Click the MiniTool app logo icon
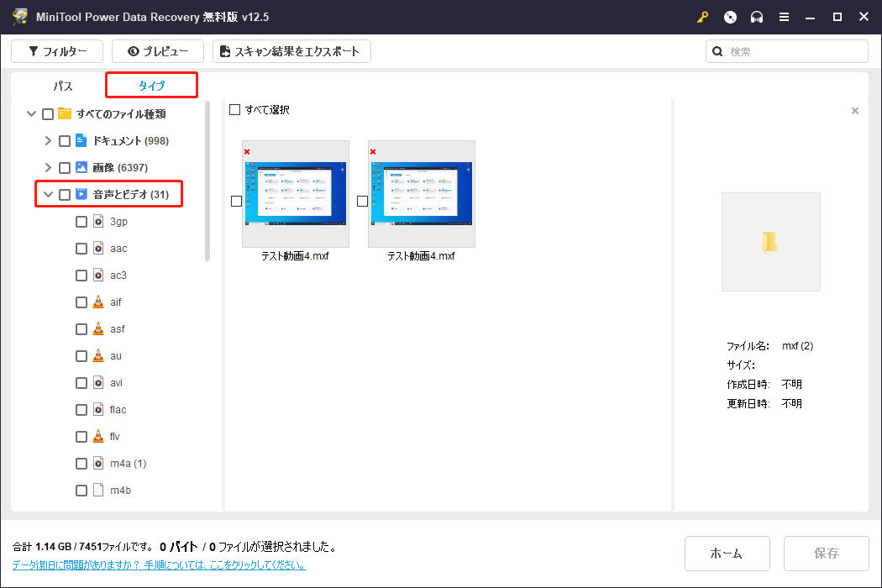Image resolution: width=882 pixels, height=588 pixels. [x=19, y=16]
